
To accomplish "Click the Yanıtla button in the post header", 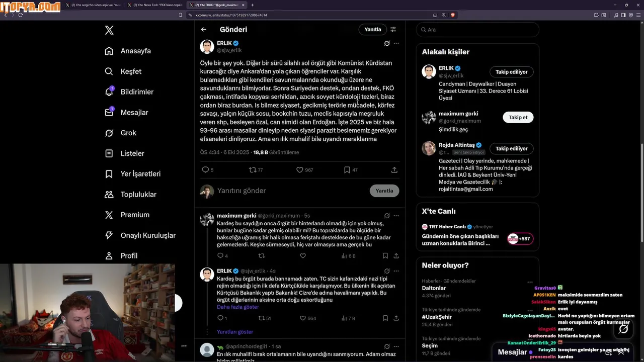I will 373,30.
